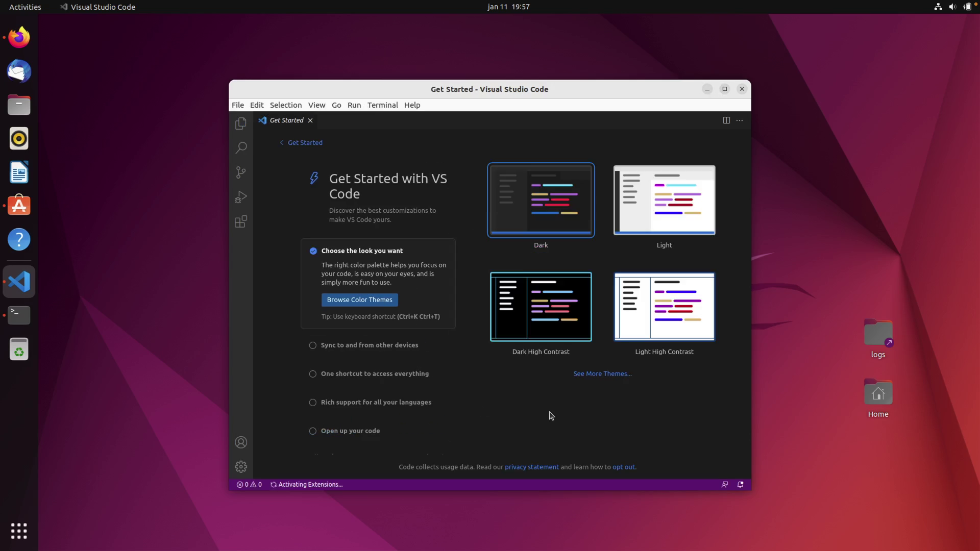Open the clock and calendar in top bar
The image size is (980, 551).
(508, 7)
